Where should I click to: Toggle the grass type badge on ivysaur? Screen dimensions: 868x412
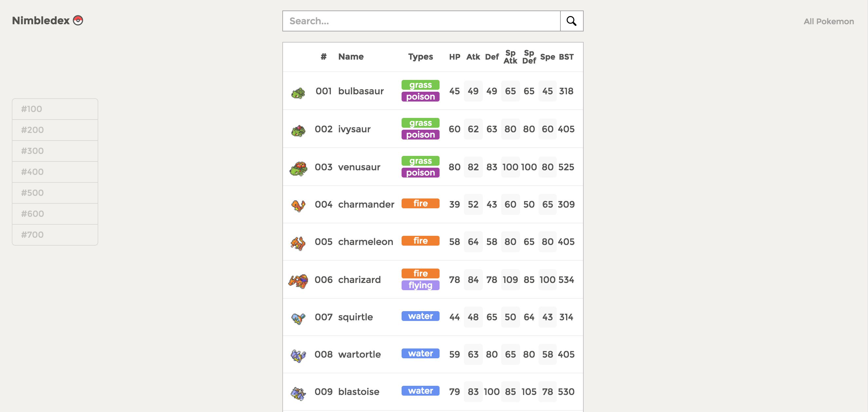(x=420, y=122)
